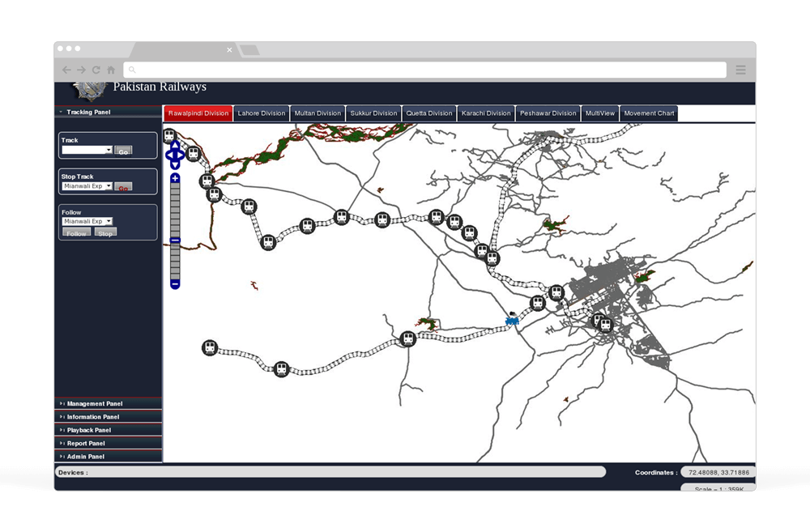Click the Devices status field
The width and height of the screenshot is (810, 532).
tap(330, 471)
